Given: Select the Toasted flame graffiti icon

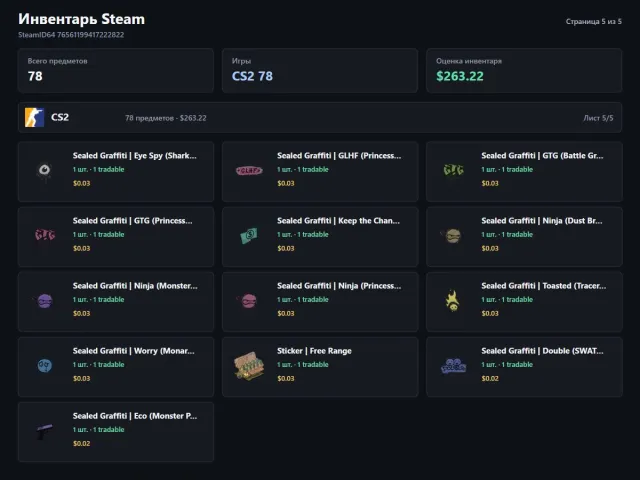Looking at the screenshot, I should coord(453,300).
